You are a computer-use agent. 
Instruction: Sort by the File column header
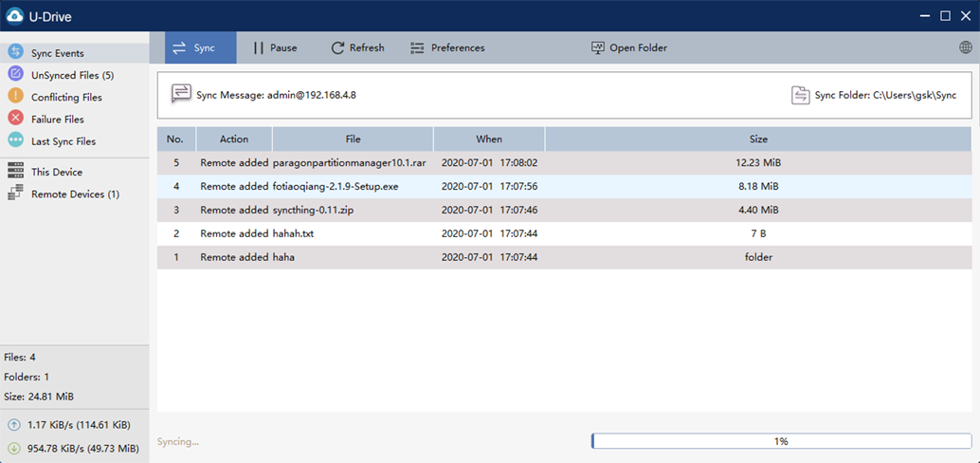(x=354, y=139)
